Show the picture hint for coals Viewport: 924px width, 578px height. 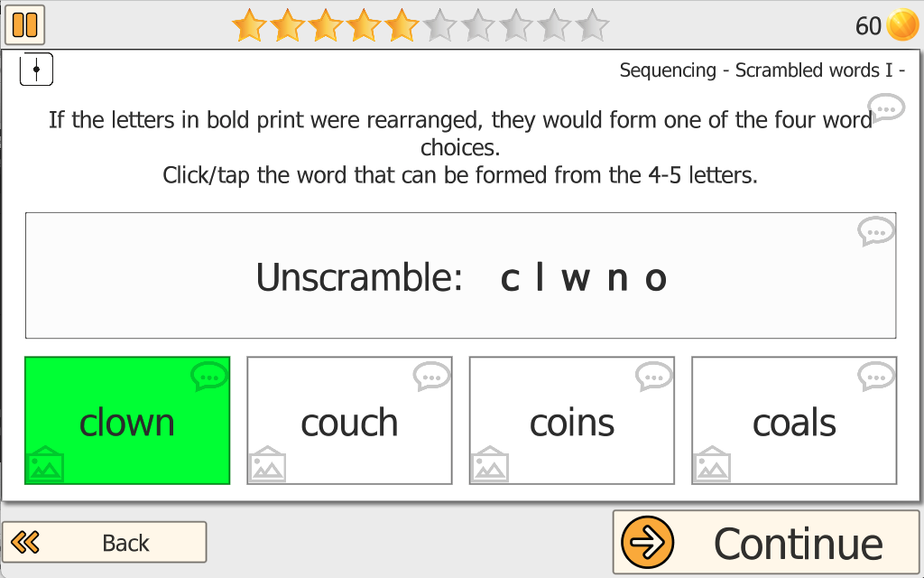pos(712,464)
